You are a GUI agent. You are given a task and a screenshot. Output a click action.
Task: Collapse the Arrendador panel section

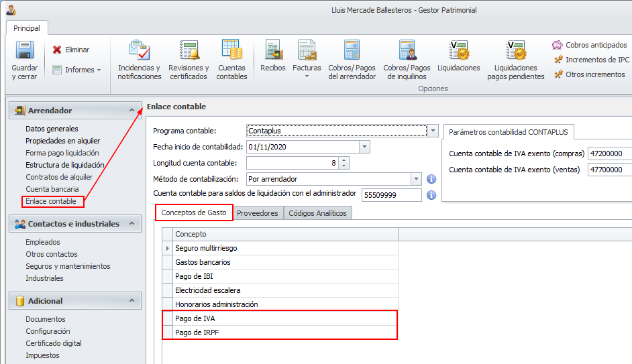click(131, 110)
